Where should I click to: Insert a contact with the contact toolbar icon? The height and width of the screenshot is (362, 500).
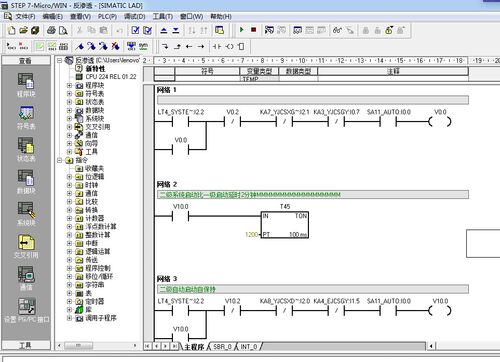pyautogui.click(x=217, y=46)
